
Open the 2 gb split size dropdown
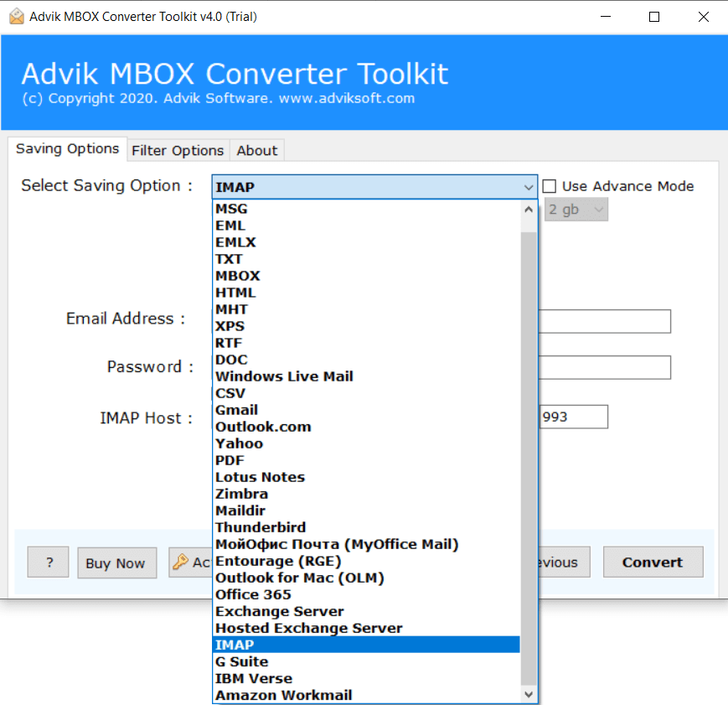(x=576, y=210)
